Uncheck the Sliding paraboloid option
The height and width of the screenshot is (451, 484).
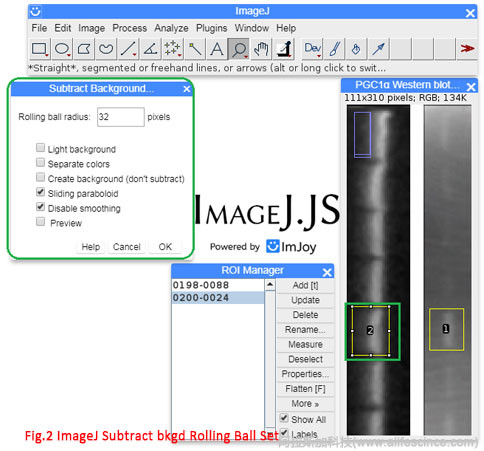coord(40,192)
